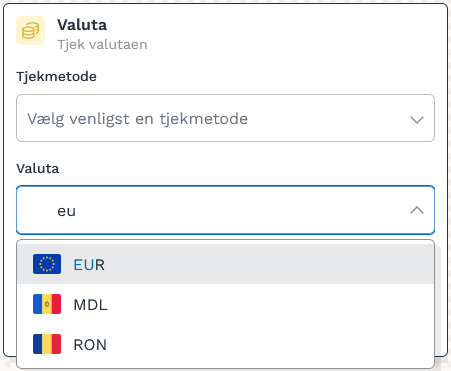Place cursor on typed 'eu' text
This screenshot has width=451, height=371.
click(67, 211)
